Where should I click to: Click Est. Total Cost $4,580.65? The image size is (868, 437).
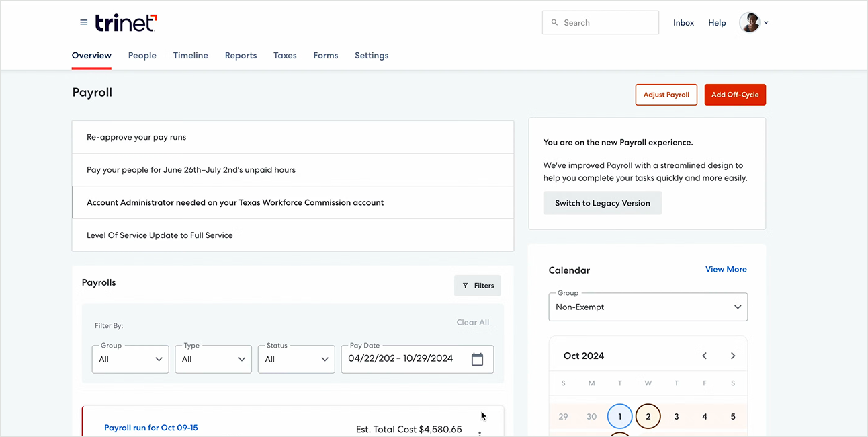409,429
